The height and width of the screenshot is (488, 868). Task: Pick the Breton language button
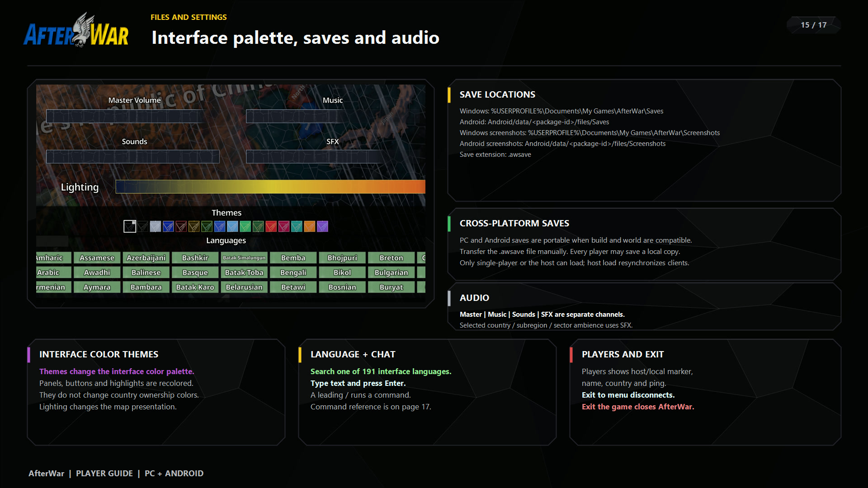[x=392, y=258]
